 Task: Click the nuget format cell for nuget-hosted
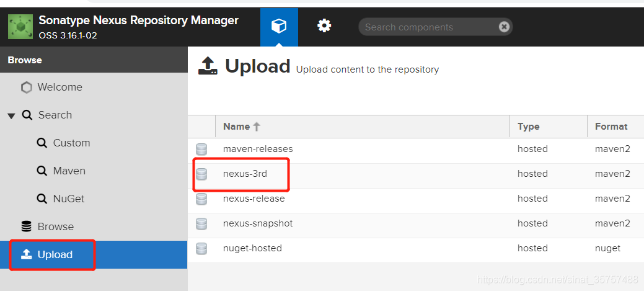(x=607, y=248)
